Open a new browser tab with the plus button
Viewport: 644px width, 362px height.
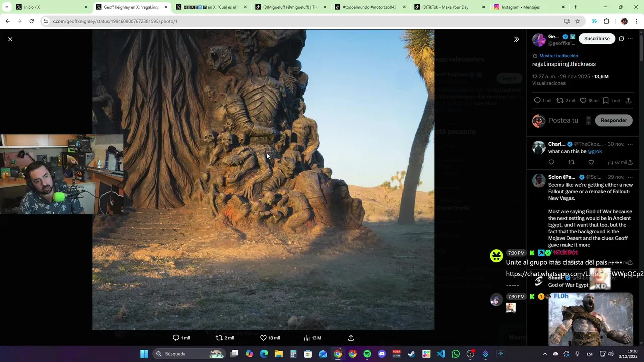click(x=575, y=7)
